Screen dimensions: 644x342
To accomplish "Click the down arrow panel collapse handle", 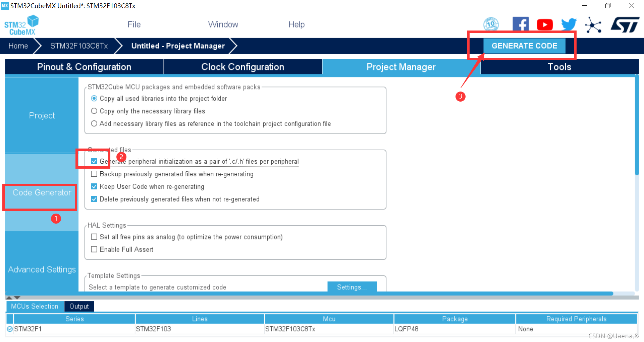I will click(x=17, y=297).
